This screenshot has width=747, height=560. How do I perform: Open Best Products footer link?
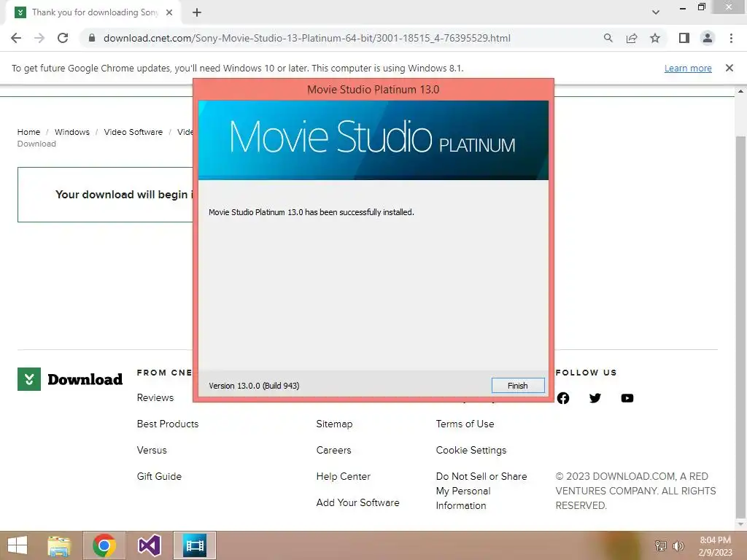click(168, 424)
